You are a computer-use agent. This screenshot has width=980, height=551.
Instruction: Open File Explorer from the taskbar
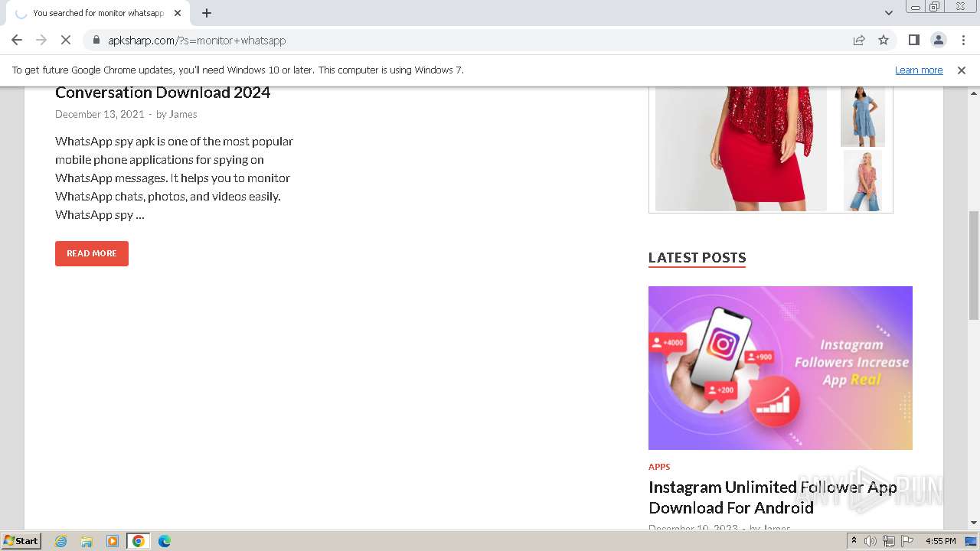87,541
